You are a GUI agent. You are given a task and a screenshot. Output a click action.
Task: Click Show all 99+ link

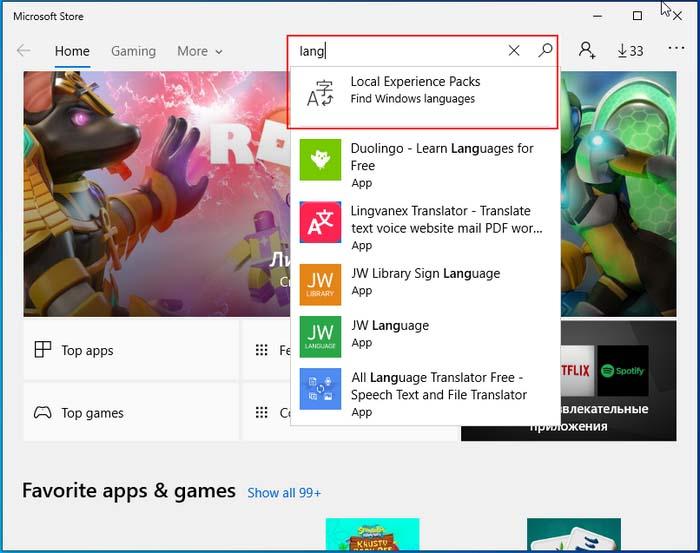284,493
